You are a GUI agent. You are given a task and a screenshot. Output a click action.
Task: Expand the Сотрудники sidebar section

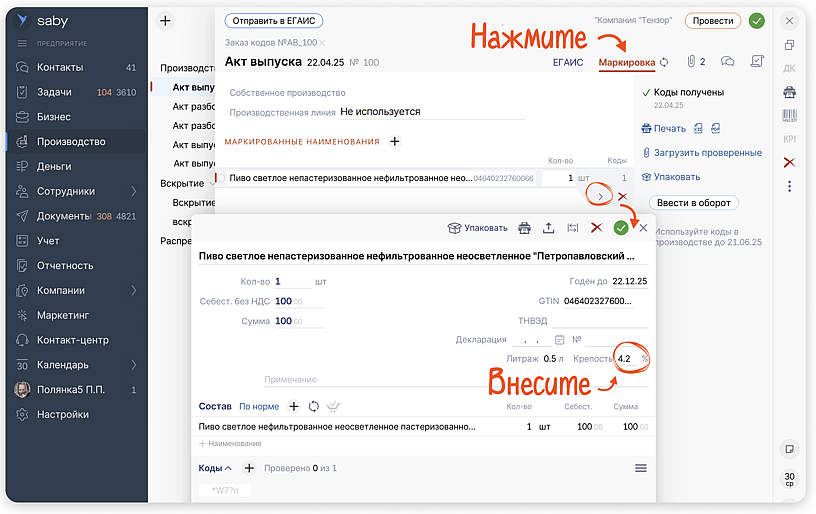pyautogui.click(x=133, y=191)
